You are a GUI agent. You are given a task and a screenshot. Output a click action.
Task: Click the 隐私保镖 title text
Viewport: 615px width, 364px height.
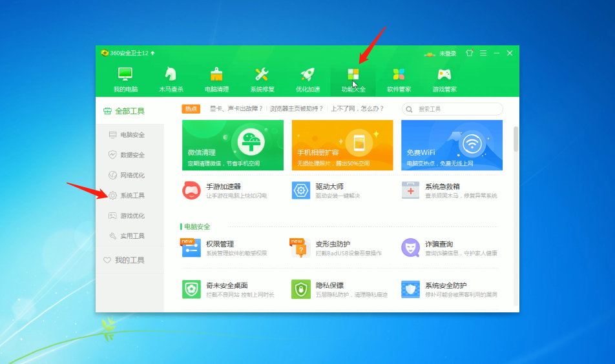coord(329,286)
